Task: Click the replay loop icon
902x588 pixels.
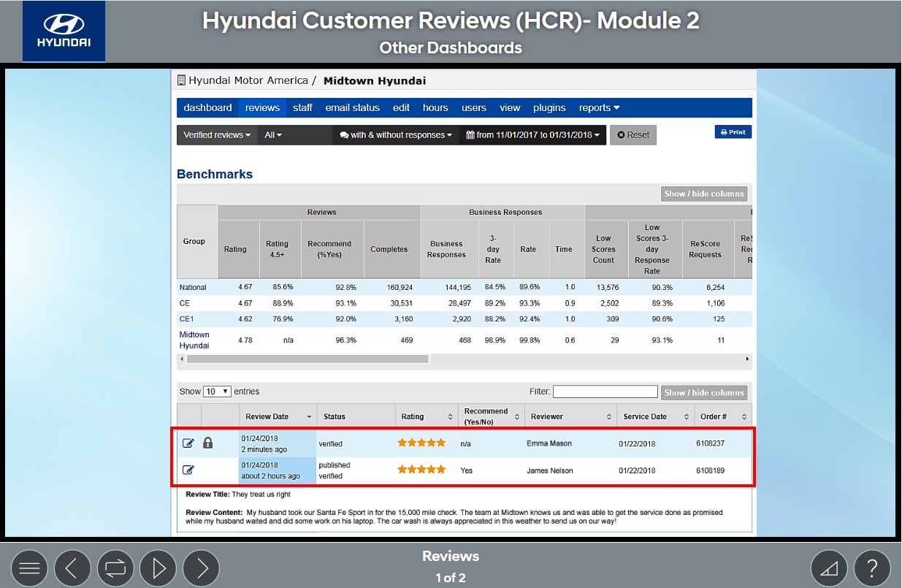Action: coord(115,568)
